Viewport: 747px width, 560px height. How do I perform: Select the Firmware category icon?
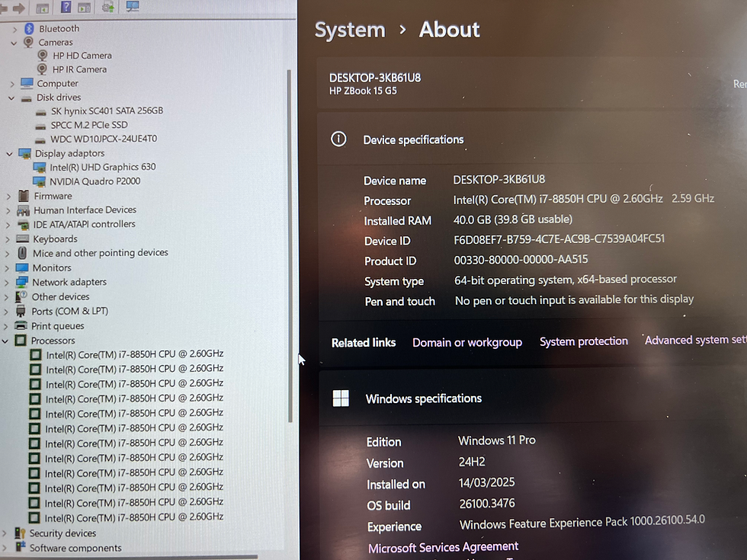pyautogui.click(x=24, y=196)
